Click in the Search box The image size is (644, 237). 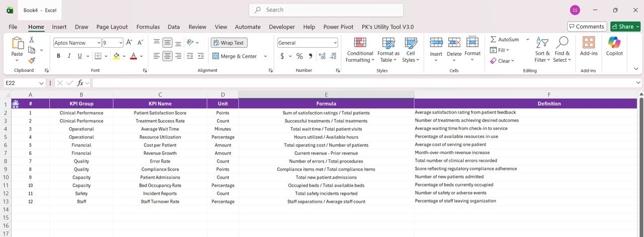click(x=326, y=10)
